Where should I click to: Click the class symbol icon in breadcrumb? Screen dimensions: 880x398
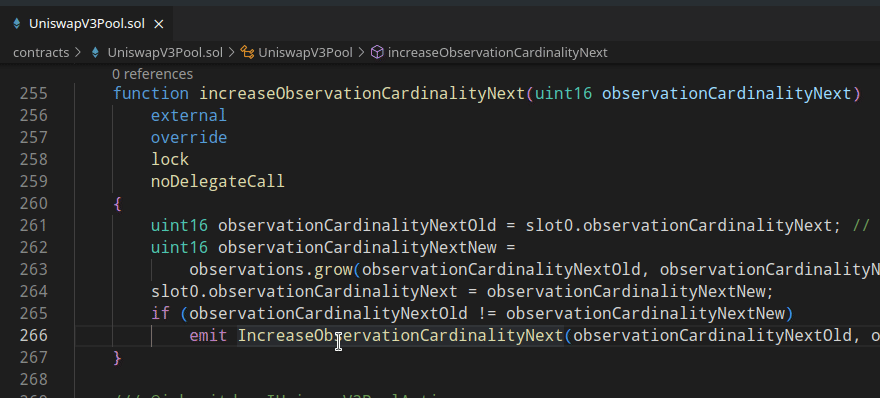click(x=247, y=53)
